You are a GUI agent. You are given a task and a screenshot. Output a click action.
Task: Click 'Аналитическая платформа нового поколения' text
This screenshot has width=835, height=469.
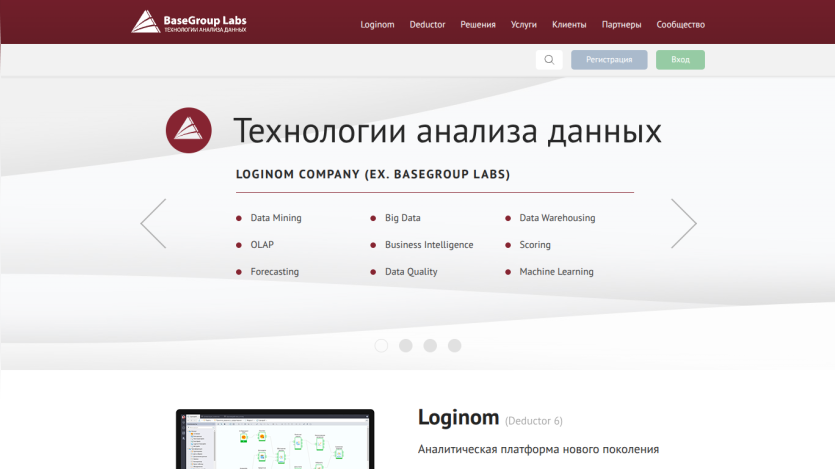point(538,449)
